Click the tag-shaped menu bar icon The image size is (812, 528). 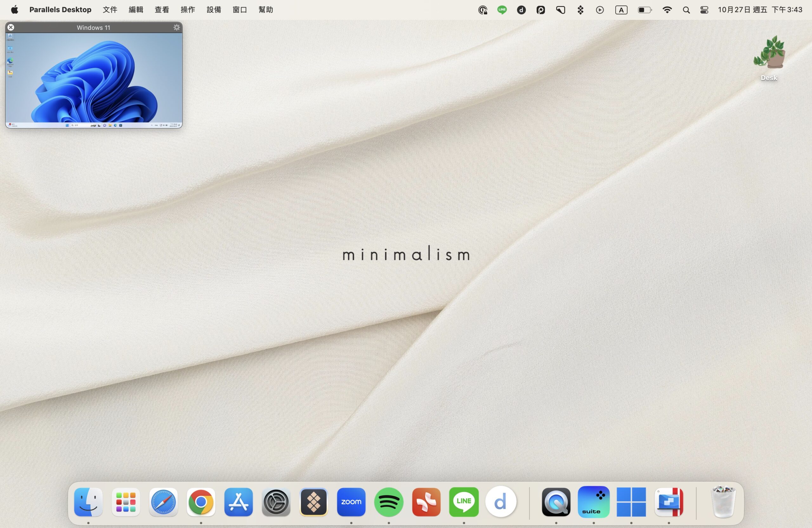560,10
